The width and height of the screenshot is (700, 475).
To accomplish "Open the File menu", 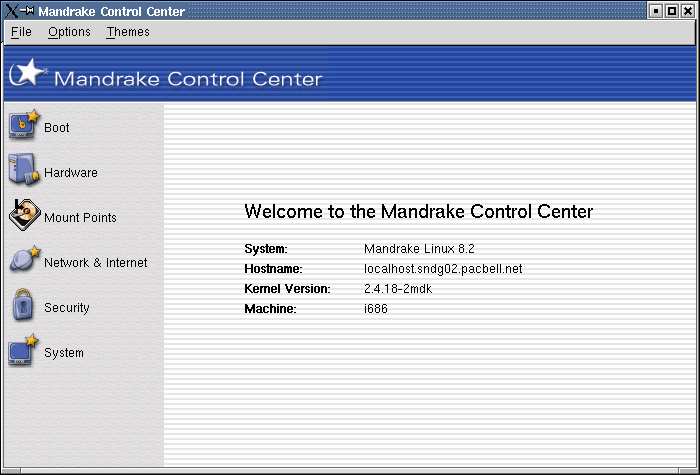I will point(21,32).
